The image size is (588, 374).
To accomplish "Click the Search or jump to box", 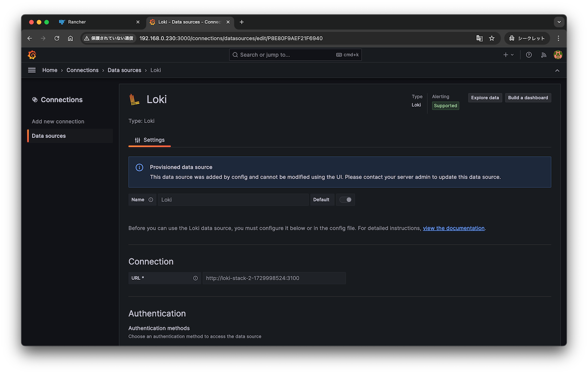I will tap(295, 55).
